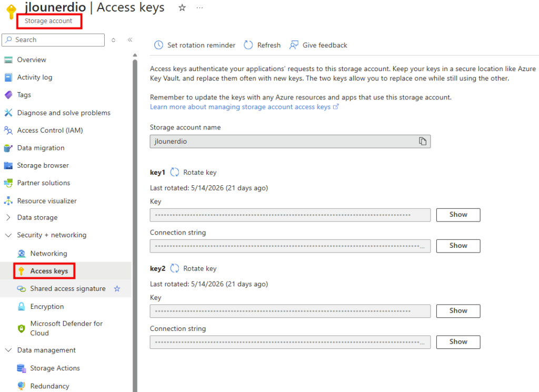Click the hidden key1 Connection string field
This screenshot has width=539, height=392.
coord(290,246)
